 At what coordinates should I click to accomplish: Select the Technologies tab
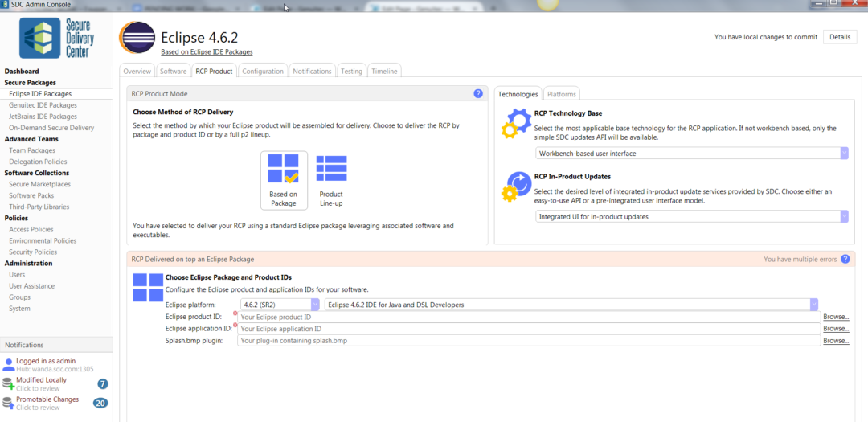(x=518, y=94)
